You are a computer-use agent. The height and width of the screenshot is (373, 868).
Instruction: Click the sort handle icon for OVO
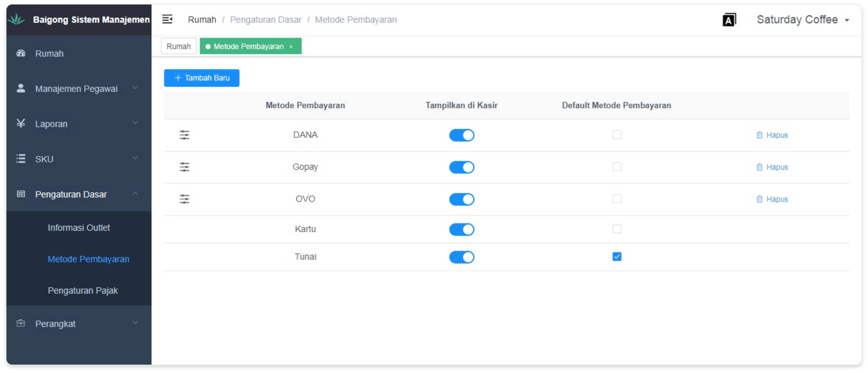(184, 199)
